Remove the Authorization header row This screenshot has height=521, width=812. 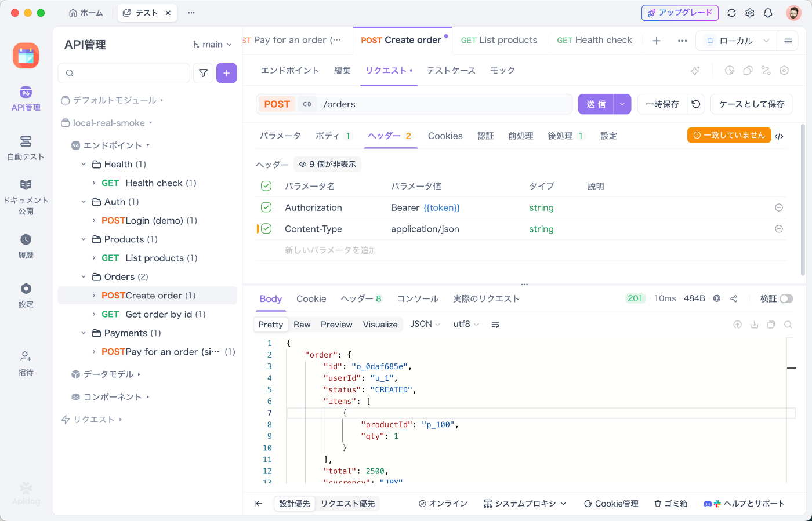[779, 207]
